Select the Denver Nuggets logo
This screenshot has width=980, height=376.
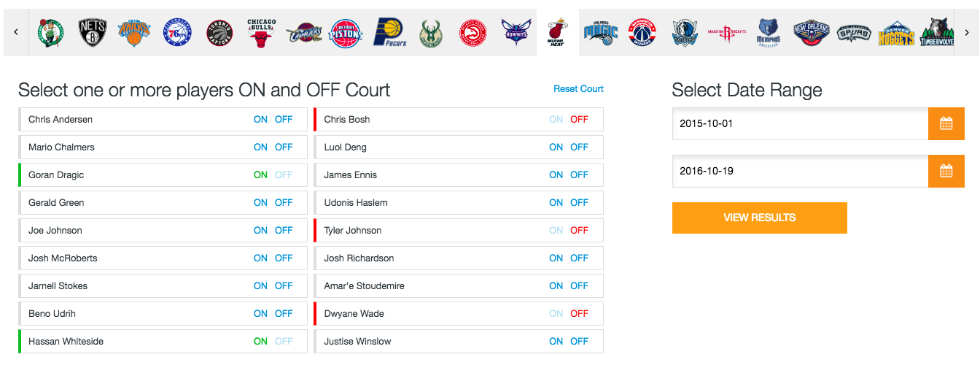pos(896,33)
